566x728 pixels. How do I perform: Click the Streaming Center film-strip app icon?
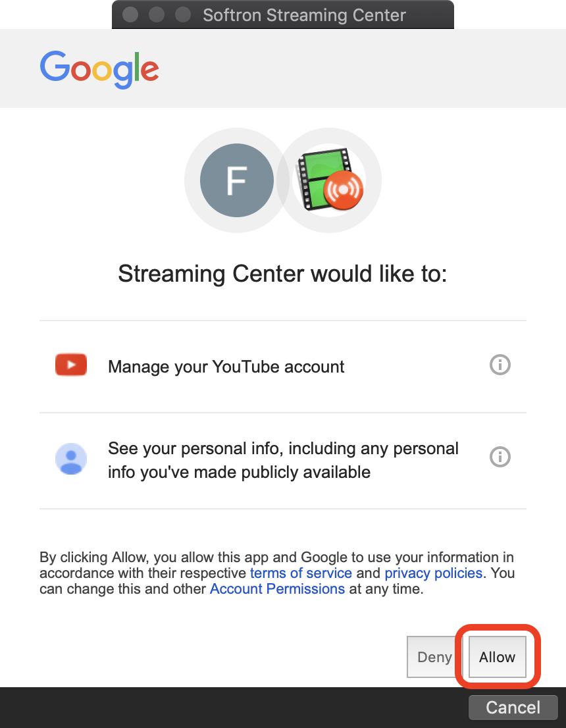pos(330,180)
